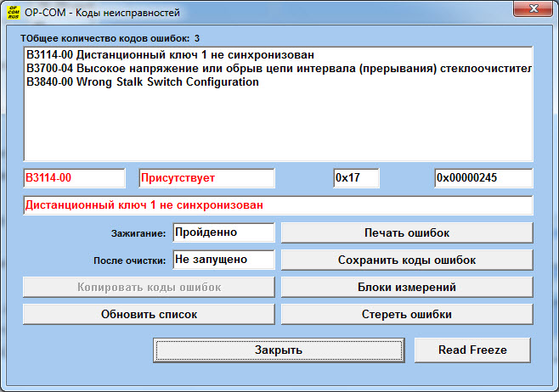Click the 0x00000245 value field
Screen dimensions: 559x392
coord(483,177)
